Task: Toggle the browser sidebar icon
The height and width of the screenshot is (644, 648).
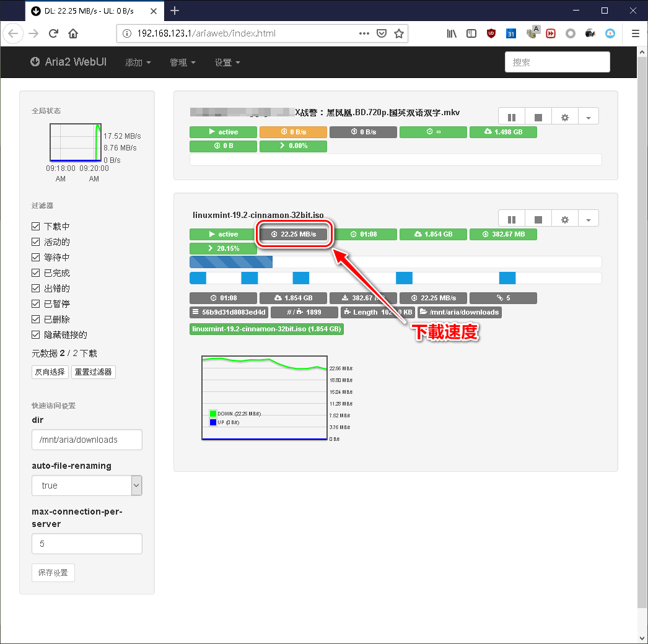Action: pyautogui.click(x=471, y=33)
